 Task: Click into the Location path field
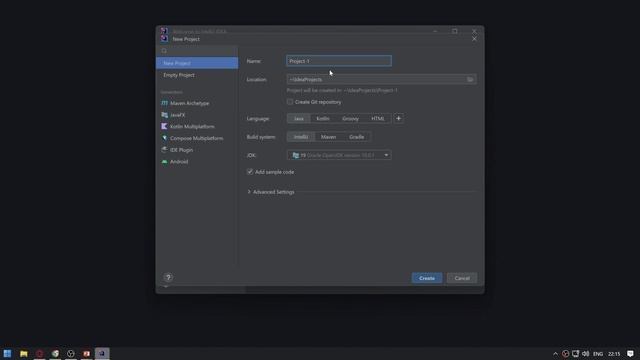pyautogui.click(x=376, y=79)
